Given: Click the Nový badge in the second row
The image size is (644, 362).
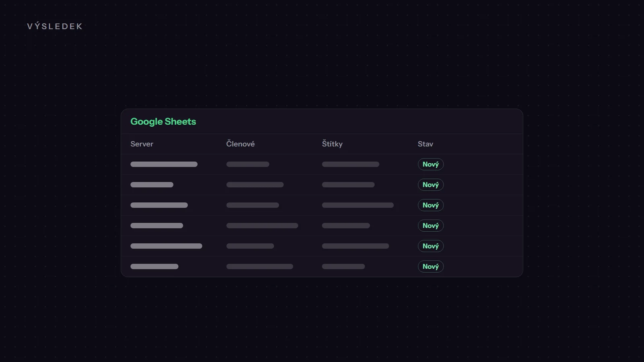Looking at the screenshot, I should click(431, 185).
